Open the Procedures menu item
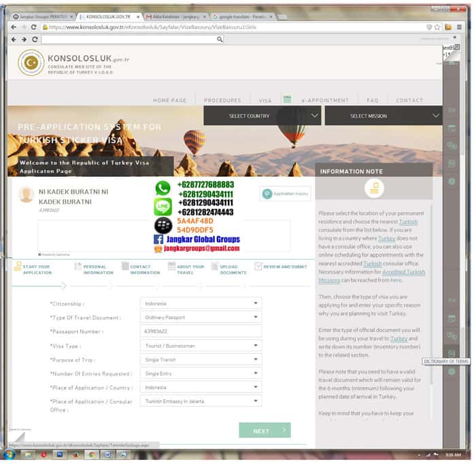Image resolution: width=476 pixels, height=464 pixels. [x=222, y=100]
